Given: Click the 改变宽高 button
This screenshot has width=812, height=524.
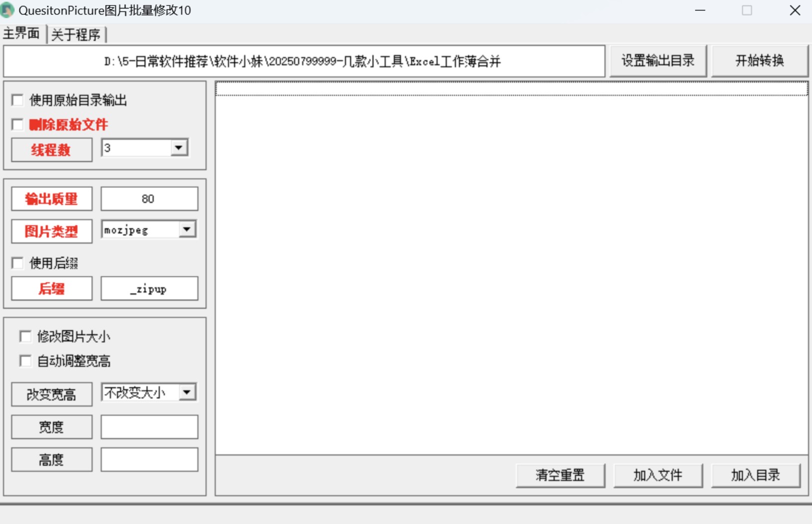Looking at the screenshot, I should pos(52,394).
